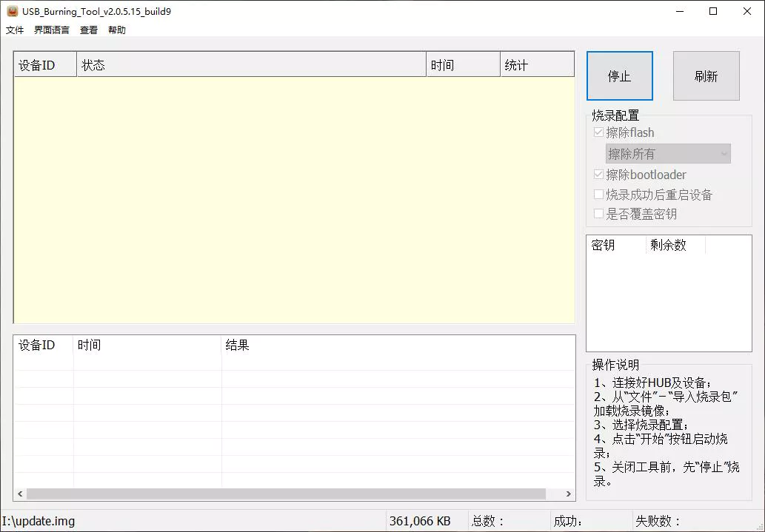Click the 设备ID header in upper table
This screenshot has height=532, width=765.
(x=45, y=65)
